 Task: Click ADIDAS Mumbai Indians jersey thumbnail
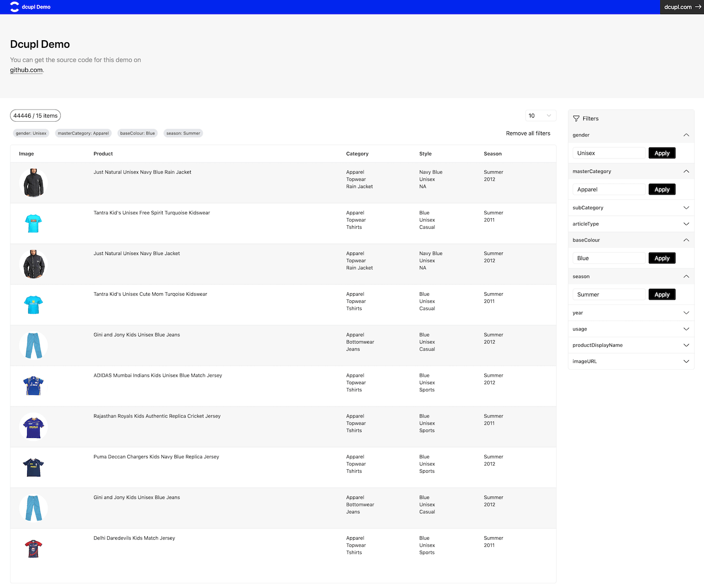coord(34,386)
